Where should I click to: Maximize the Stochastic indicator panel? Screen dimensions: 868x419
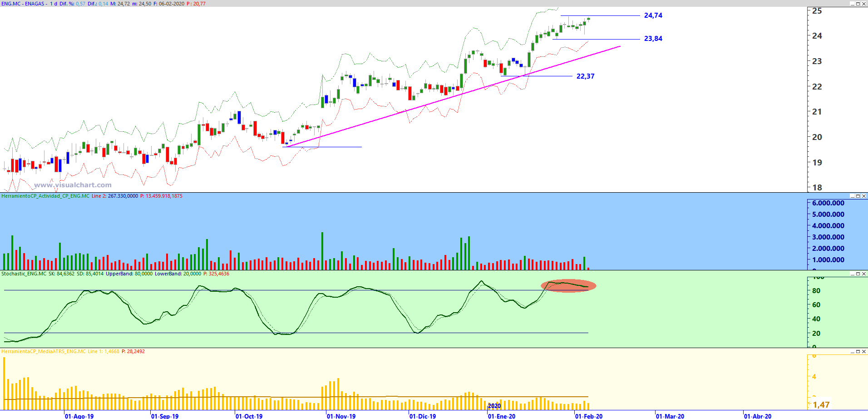[858, 274]
